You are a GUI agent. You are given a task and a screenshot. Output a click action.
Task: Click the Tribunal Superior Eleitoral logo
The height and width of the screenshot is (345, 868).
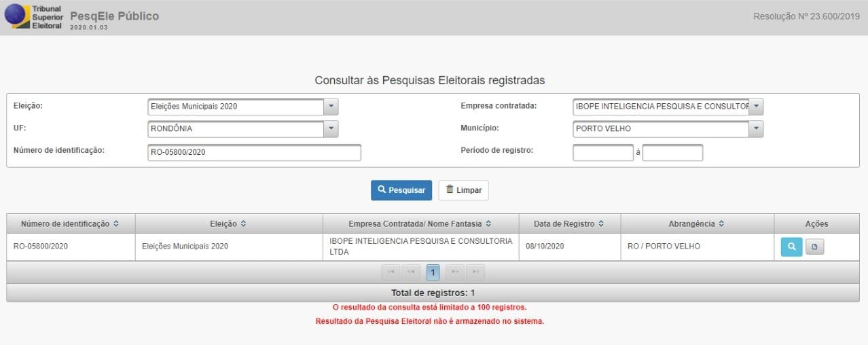tap(34, 17)
